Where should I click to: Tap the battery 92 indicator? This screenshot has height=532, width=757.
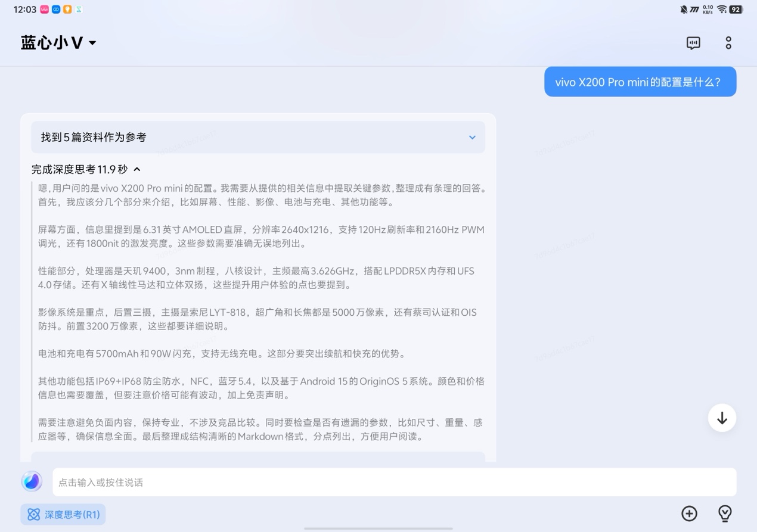736,10
